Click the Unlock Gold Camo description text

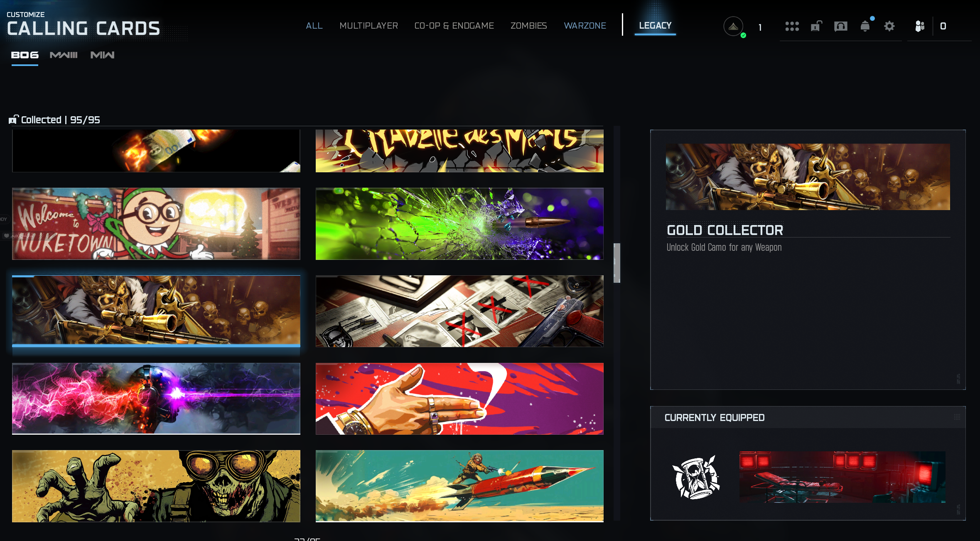pyautogui.click(x=724, y=247)
